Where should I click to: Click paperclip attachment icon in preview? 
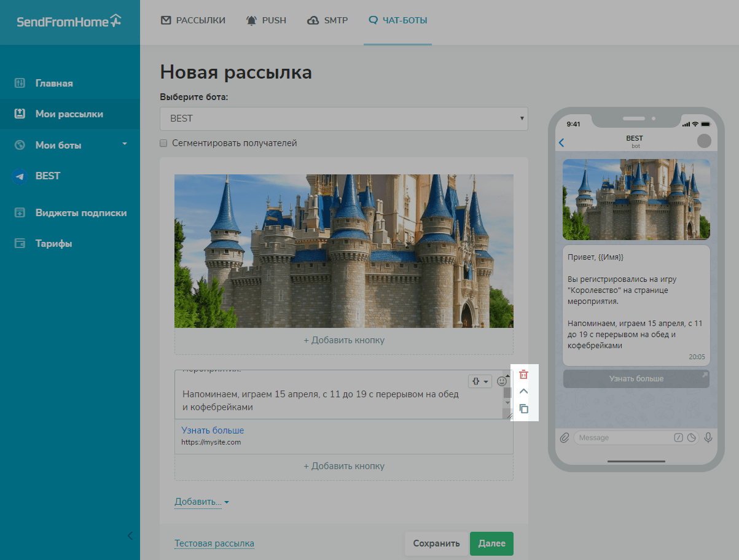coord(565,438)
